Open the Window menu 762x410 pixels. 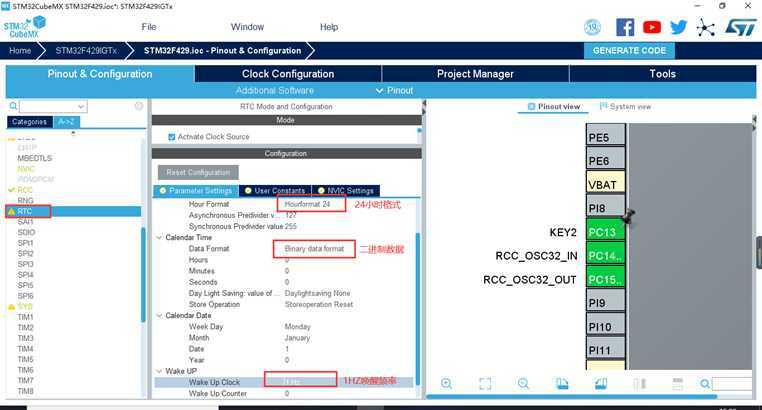[247, 27]
